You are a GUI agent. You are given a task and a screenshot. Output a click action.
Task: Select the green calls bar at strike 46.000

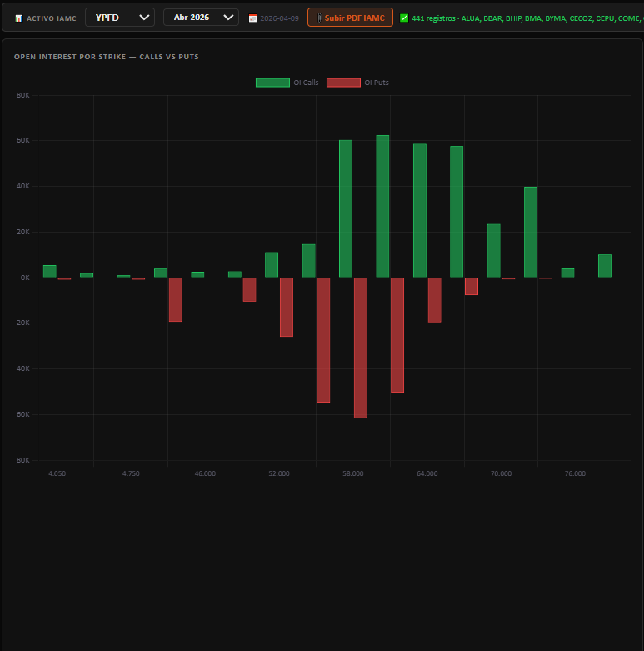[197, 274]
